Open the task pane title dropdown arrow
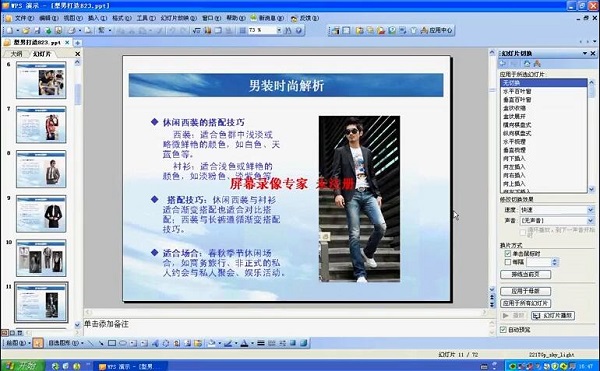The image size is (600, 371). [585, 53]
